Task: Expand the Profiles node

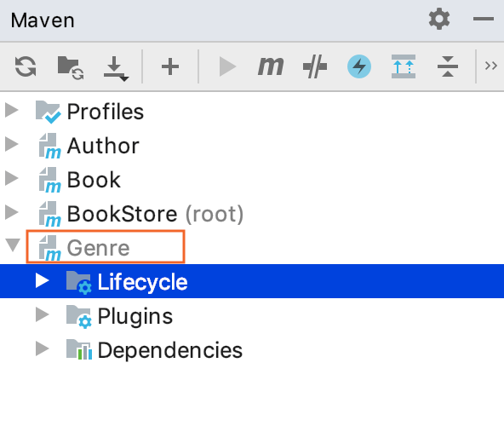Action: [12, 111]
